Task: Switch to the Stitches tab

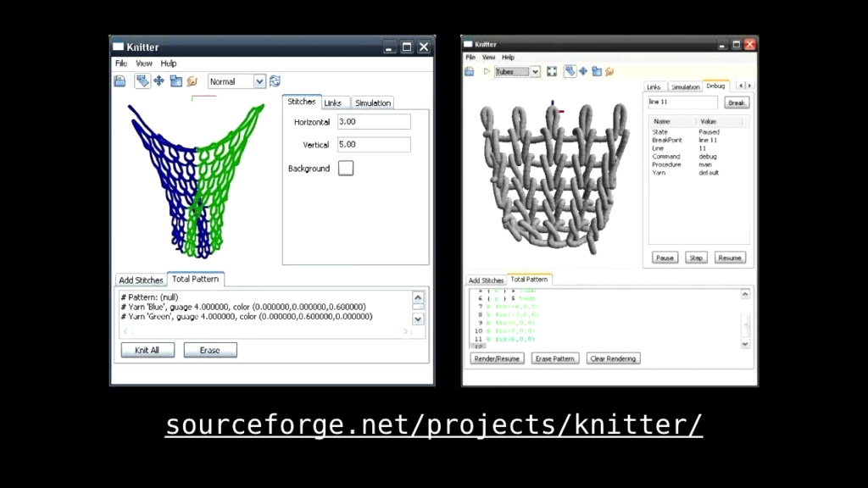Action: (302, 102)
